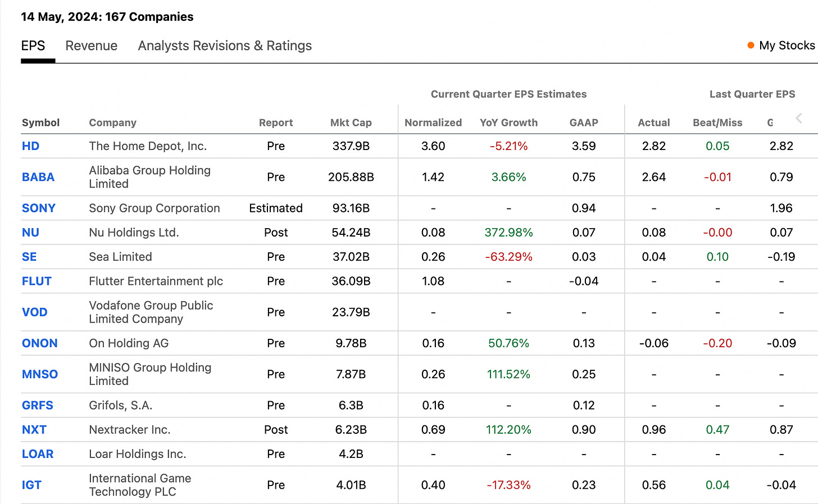Image resolution: width=818 pixels, height=504 pixels.
Task: Open the NXT ticker link
Action: tap(34, 430)
